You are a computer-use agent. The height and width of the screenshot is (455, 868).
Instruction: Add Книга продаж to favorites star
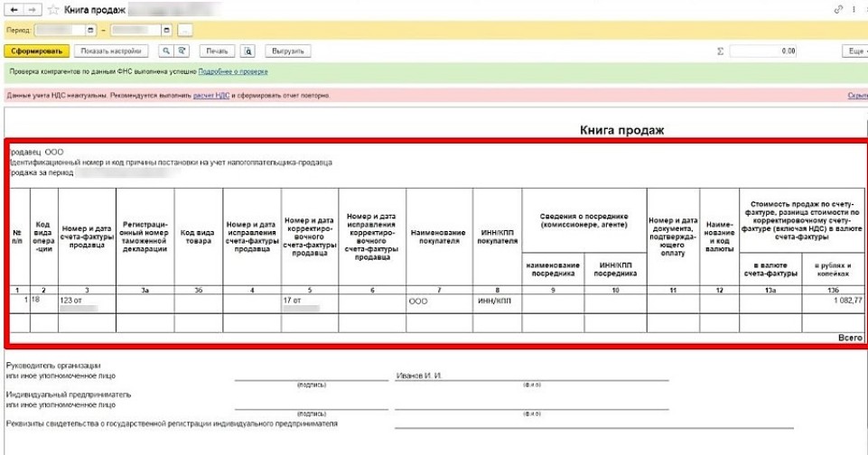(x=53, y=9)
